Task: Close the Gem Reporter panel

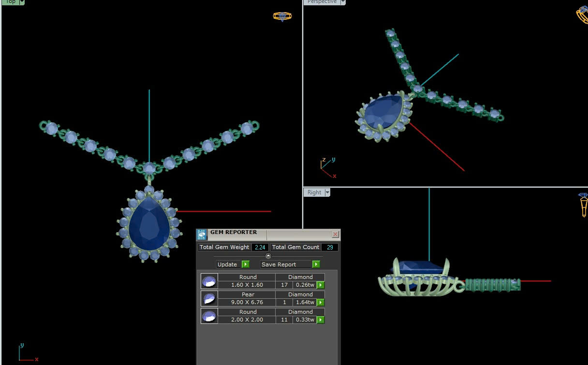Action: tap(336, 234)
